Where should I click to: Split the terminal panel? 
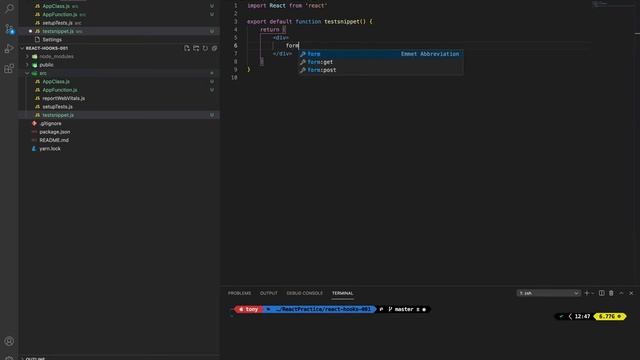(602, 293)
